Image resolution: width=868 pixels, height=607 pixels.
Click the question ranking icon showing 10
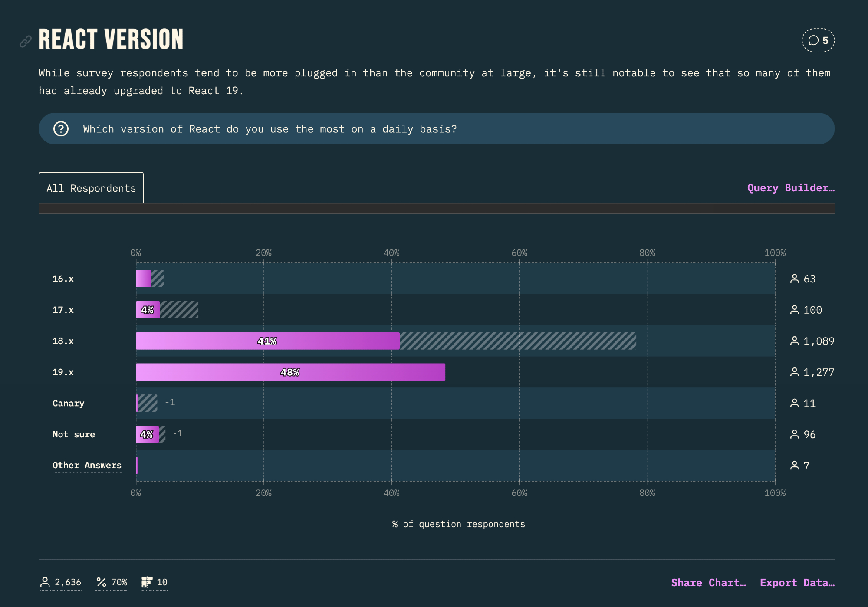pyautogui.click(x=147, y=582)
